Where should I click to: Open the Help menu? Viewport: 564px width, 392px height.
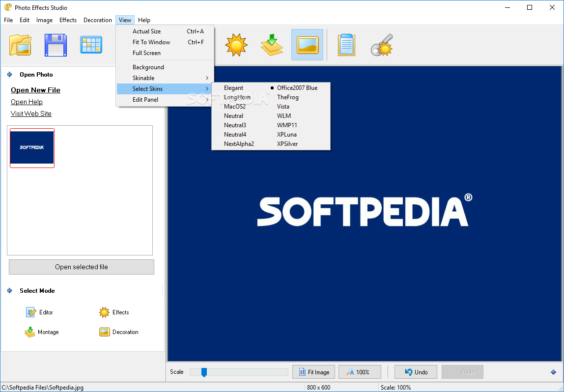tap(144, 20)
